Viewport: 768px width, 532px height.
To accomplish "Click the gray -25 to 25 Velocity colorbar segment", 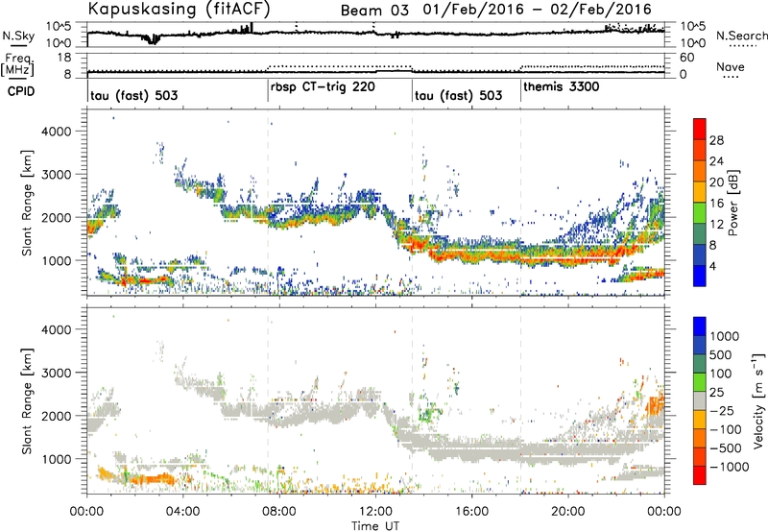I will pos(700,400).
